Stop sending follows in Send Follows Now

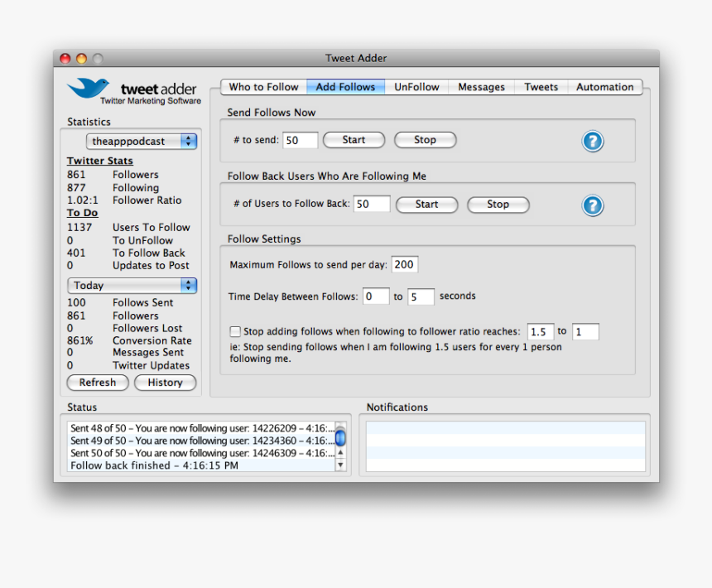tap(425, 140)
